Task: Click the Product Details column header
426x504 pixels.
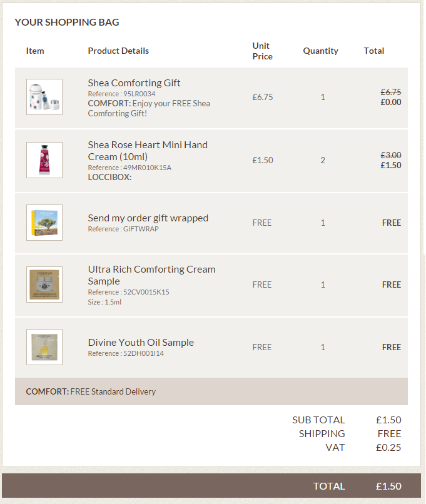Action: [x=118, y=51]
